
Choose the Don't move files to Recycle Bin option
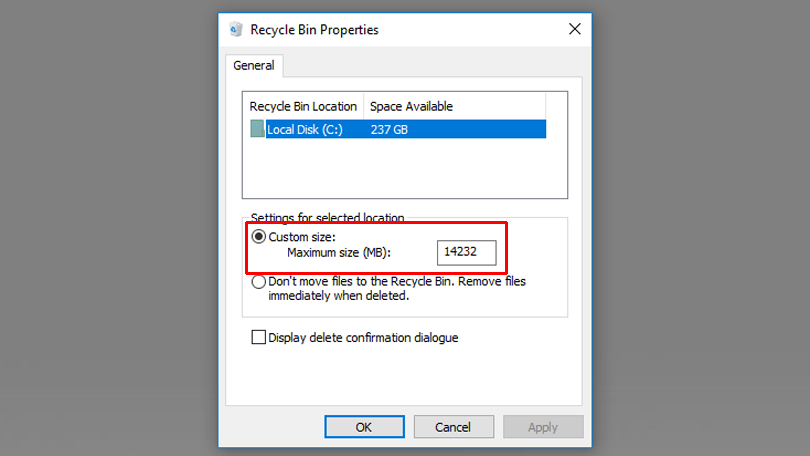[259, 282]
